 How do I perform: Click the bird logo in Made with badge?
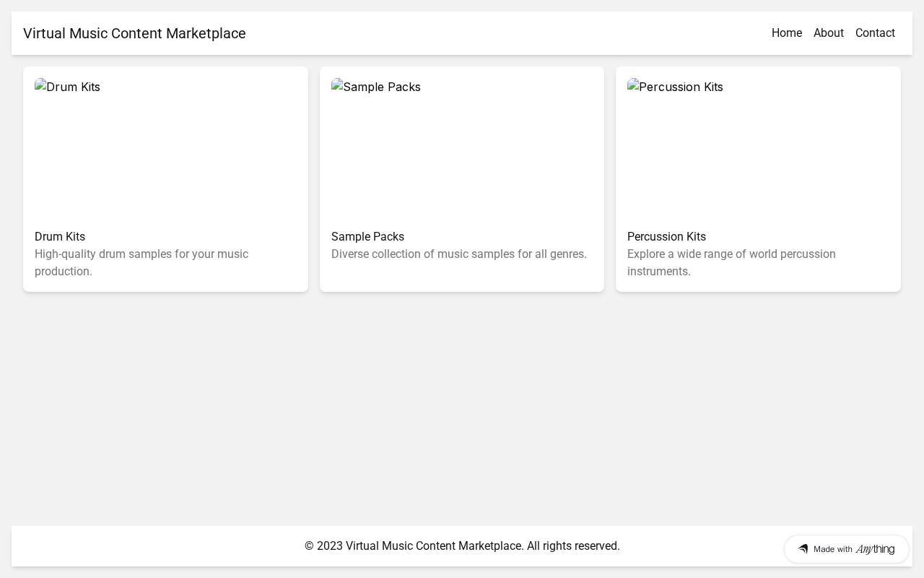click(803, 549)
